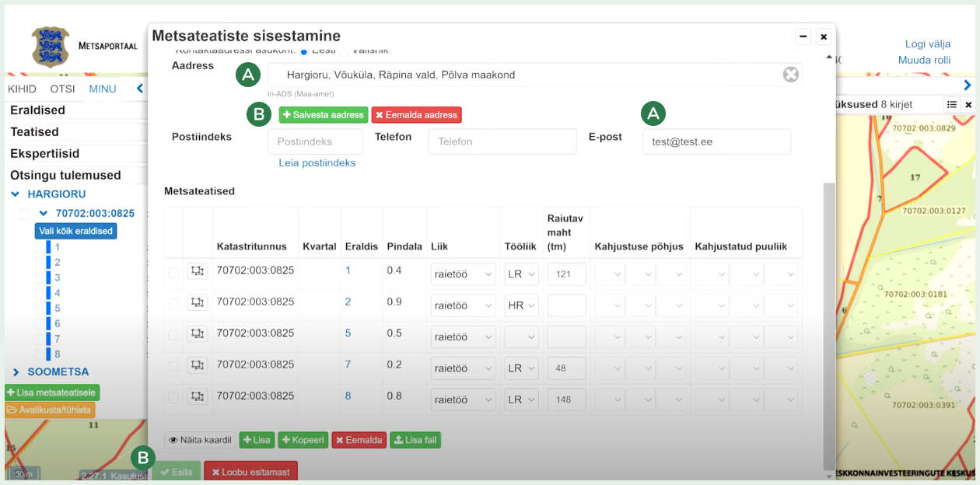
Task: Focus the E-post field with test@test.ee
Action: tap(716, 141)
